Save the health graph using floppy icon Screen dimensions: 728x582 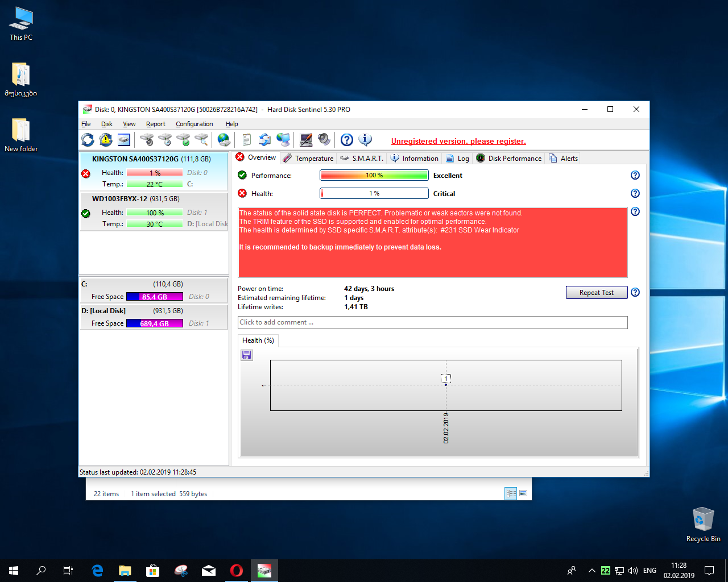247,355
